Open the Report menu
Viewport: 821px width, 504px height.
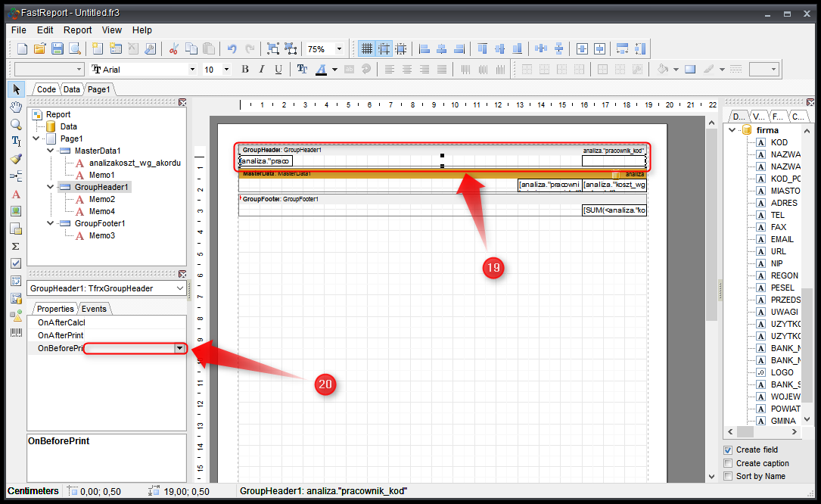coord(77,30)
